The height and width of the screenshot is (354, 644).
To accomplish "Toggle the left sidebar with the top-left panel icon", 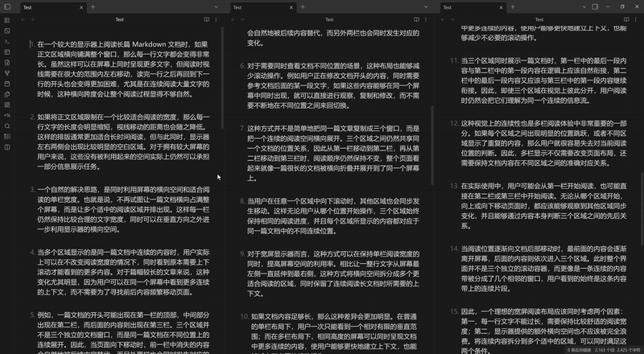I will click(7, 7).
